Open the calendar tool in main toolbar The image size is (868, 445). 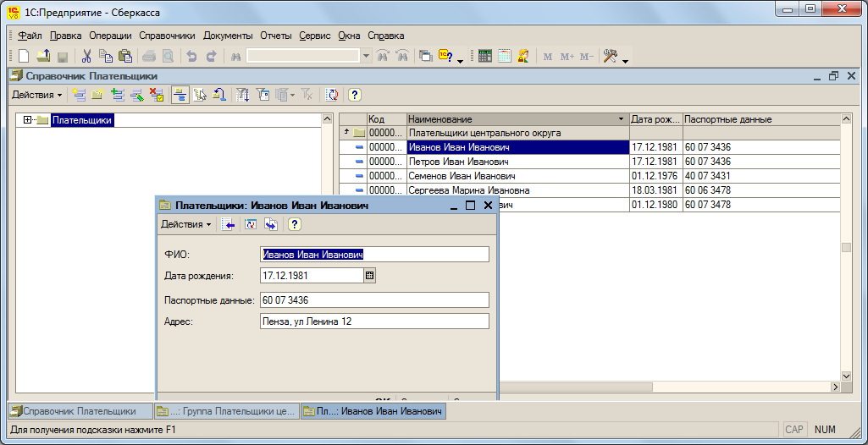(505, 56)
